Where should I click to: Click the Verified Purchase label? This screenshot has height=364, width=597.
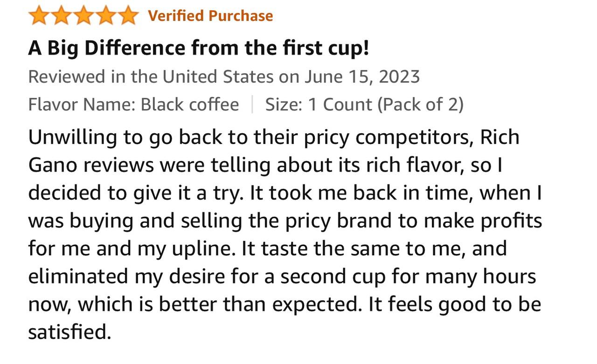pos(210,16)
